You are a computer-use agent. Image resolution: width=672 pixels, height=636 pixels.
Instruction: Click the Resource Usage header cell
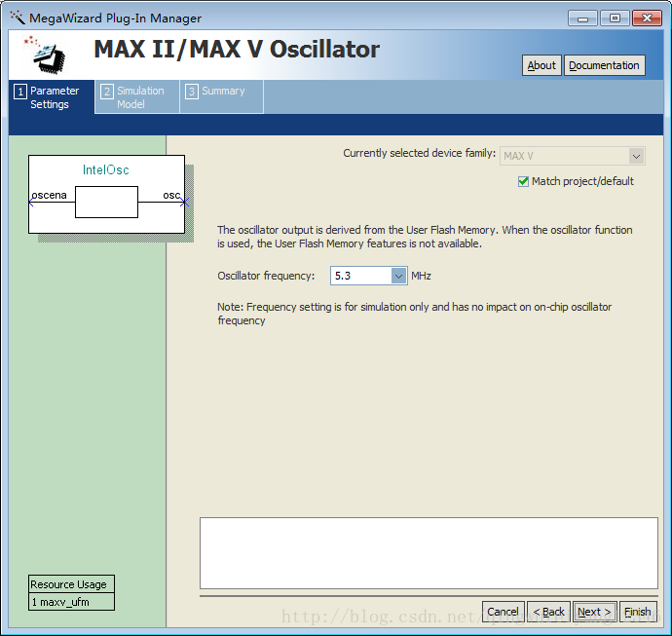pyautogui.click(x=71, y=584)
